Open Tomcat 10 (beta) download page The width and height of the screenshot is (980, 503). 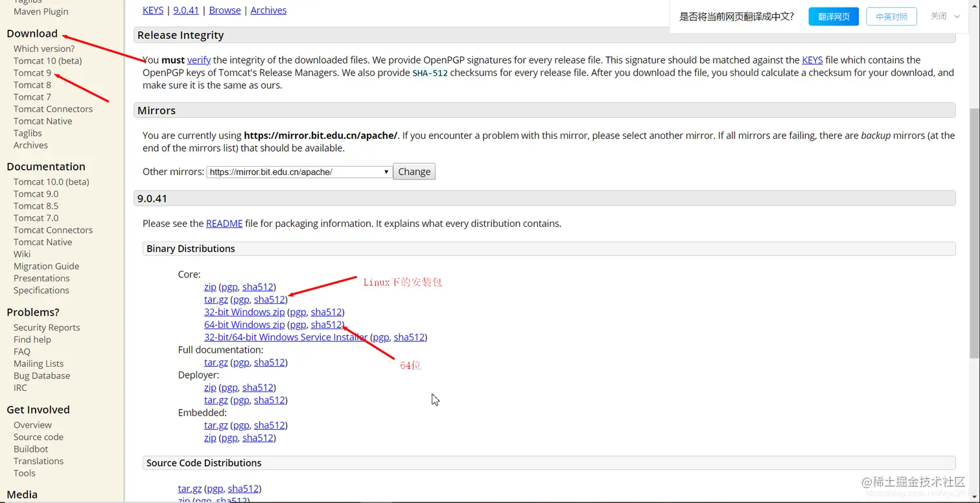48,61
